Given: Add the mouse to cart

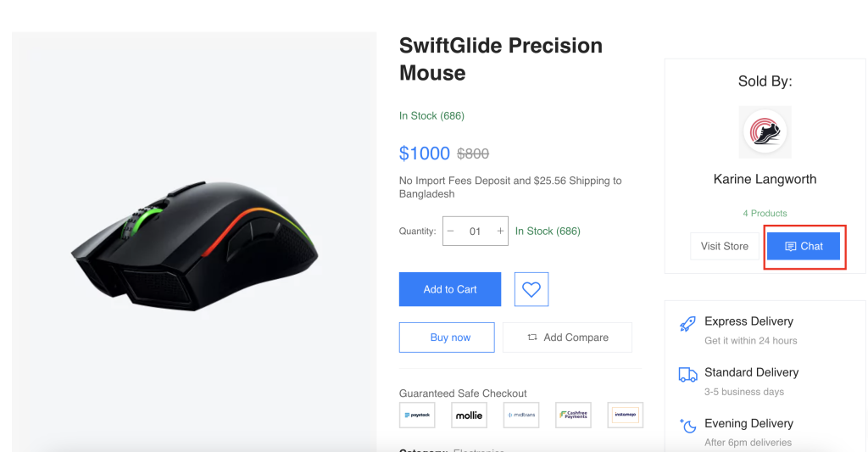Looking at the screenshot, I should click(450, 289).
